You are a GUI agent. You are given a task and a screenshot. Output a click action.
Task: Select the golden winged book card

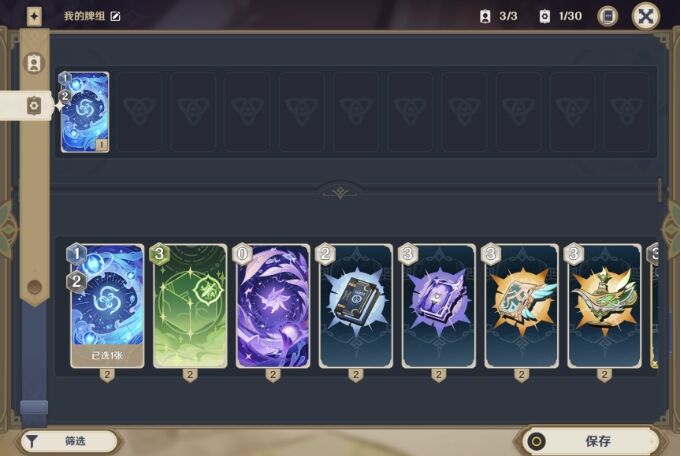pyautogui.click(x=522, y=306)
